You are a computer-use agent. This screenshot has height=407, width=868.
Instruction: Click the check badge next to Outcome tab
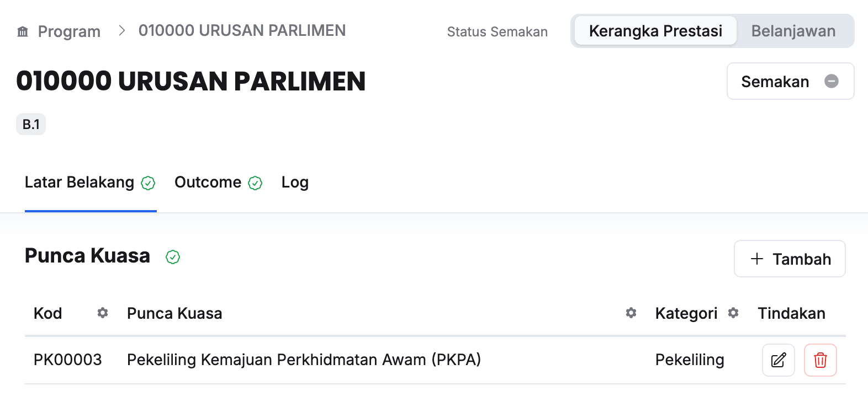tap(255, 183)
